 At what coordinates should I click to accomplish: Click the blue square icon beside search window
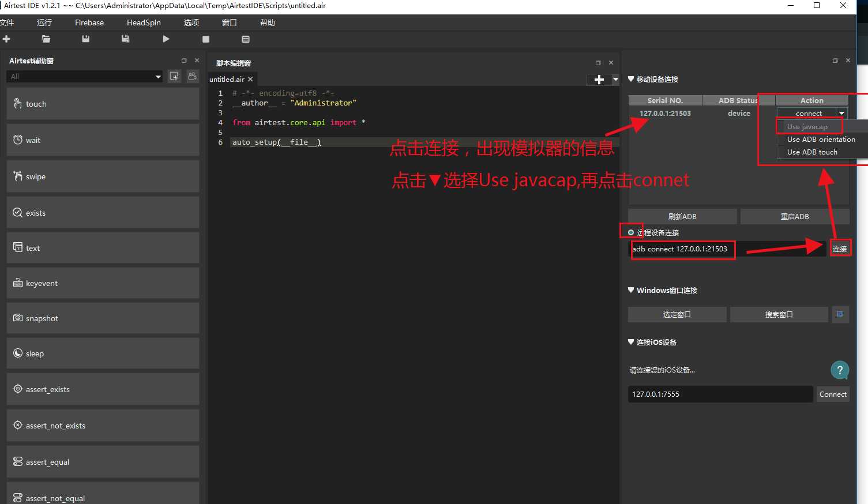[840, 314]
